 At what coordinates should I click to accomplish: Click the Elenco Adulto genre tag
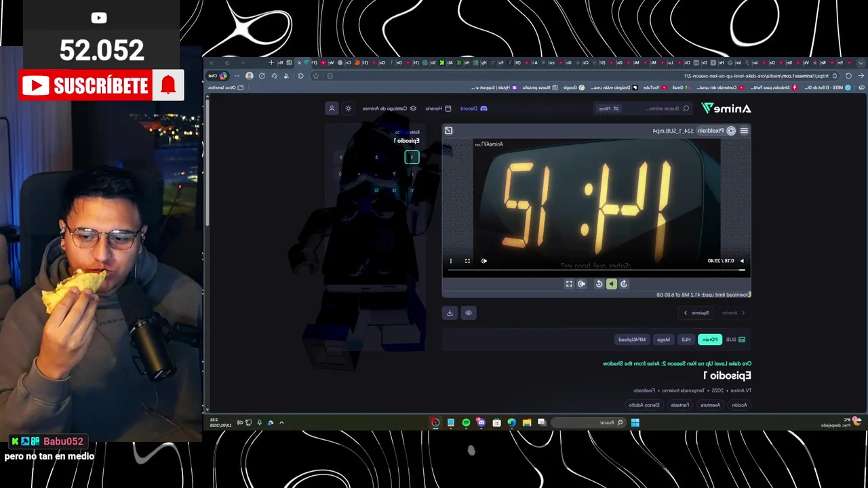click(644, 405)
